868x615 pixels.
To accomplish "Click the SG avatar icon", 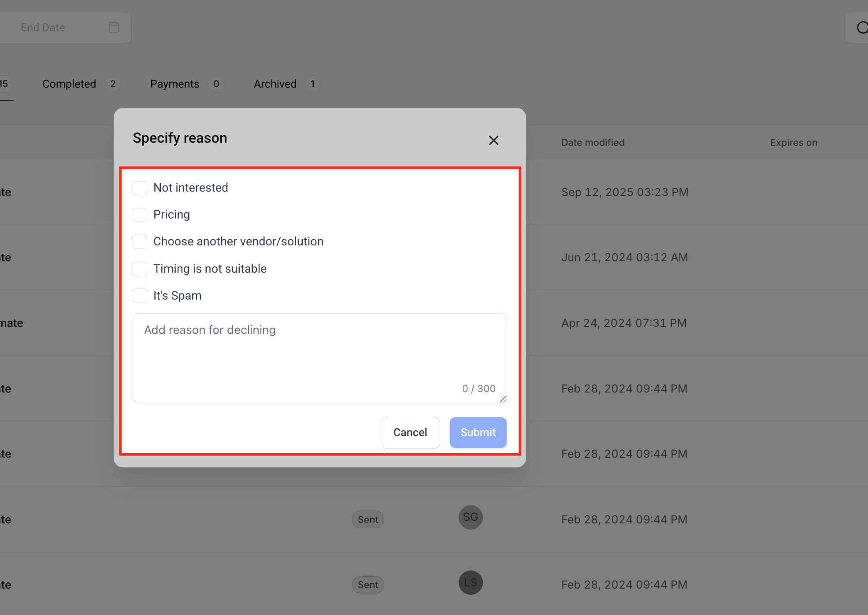I will click(x=471, y=517).
